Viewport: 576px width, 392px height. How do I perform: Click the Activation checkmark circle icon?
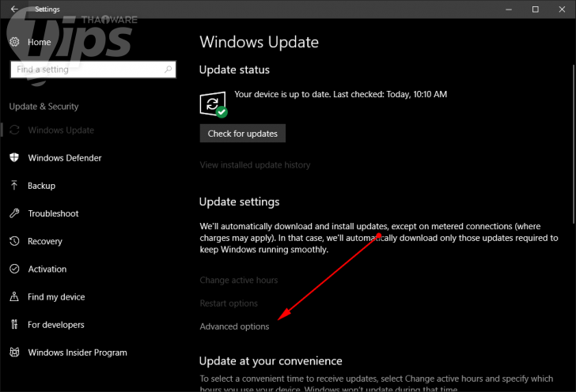pyautogui.click(x=14, y=269)
